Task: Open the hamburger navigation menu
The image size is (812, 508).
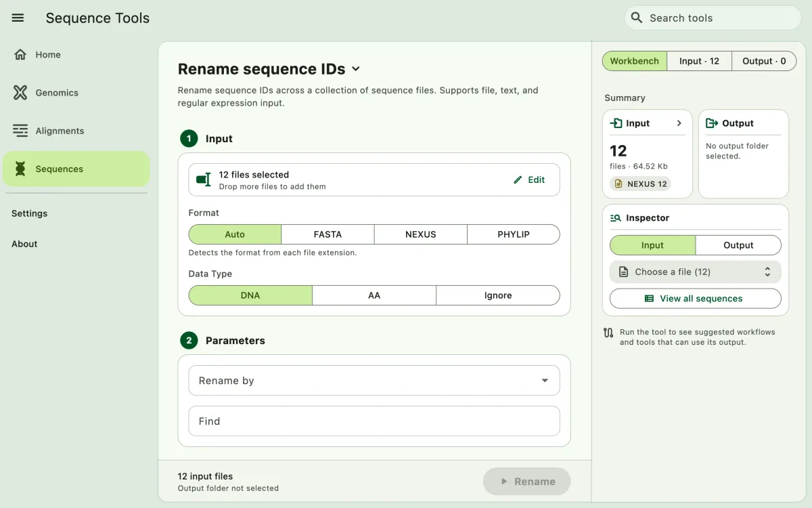Action: 18,18
